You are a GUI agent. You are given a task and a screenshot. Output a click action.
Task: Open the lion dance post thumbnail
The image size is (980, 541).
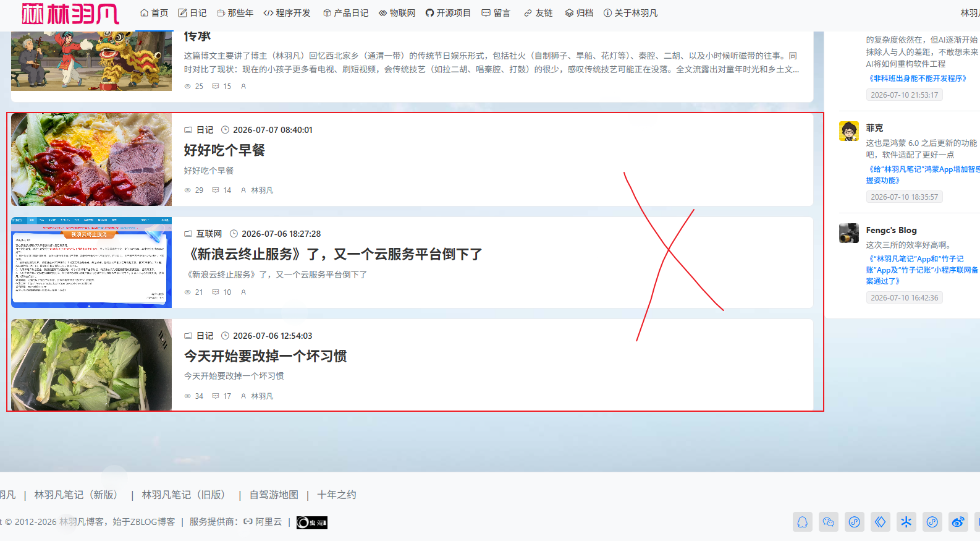(91, 61)
